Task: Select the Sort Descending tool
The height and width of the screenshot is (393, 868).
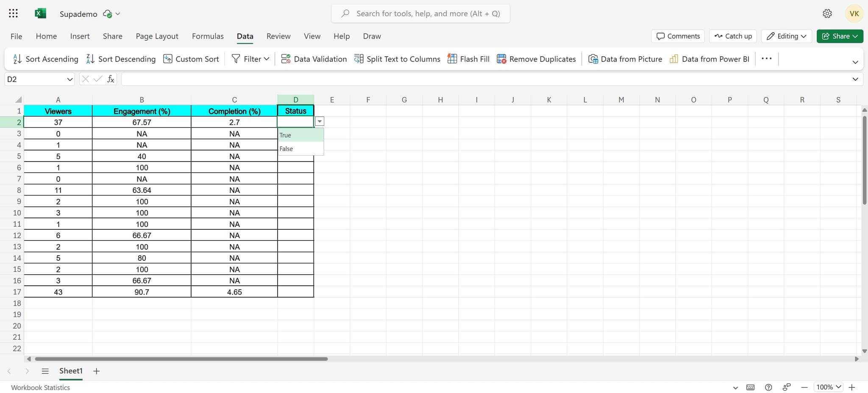Action: coord(120,59)
